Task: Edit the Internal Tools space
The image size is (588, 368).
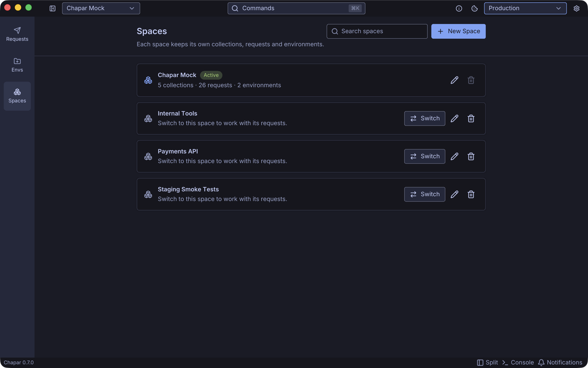Action: 454,118
